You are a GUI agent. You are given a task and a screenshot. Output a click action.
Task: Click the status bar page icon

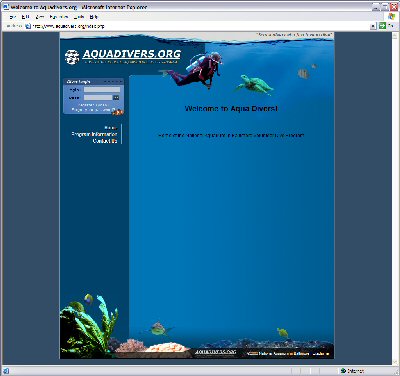pyautogui.click(x=6, y=371)
